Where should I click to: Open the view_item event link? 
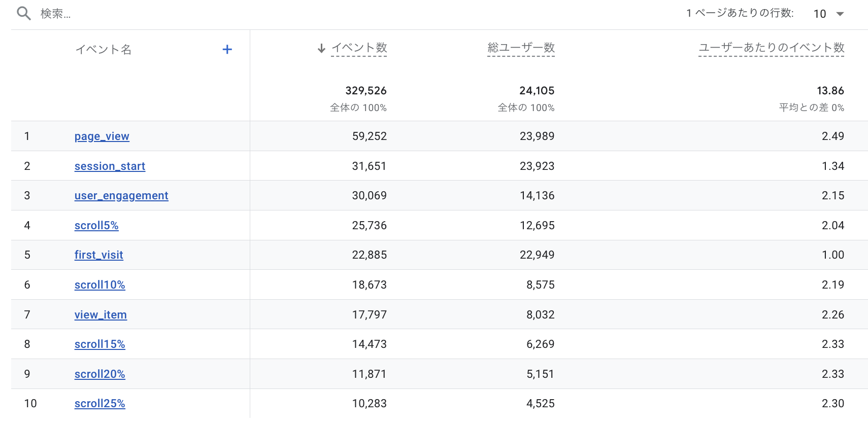pyautogui.click(x=101, y=315)
